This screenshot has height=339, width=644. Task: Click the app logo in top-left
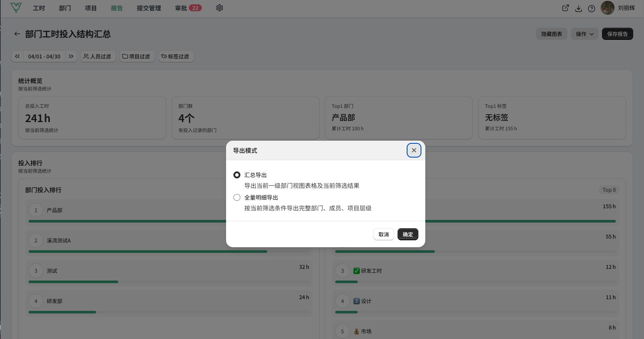pyautogui.click(x=16, y=8)
